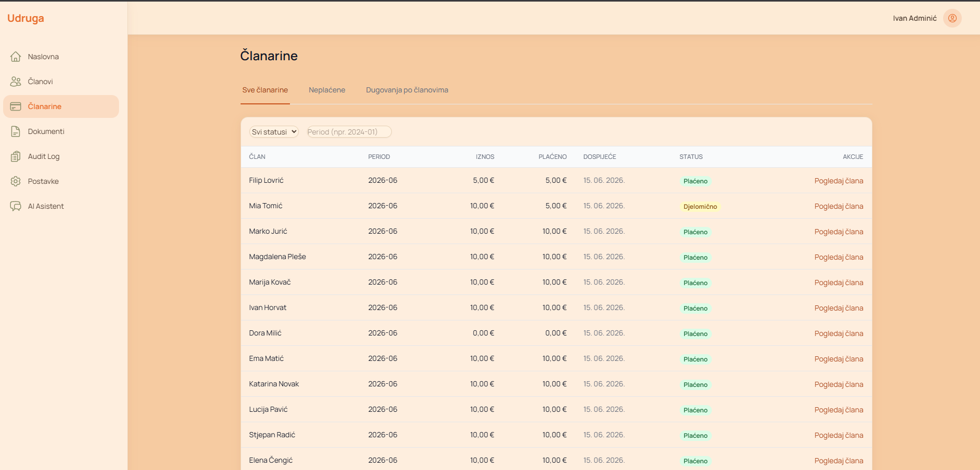
Task: Expand the Svi statusi dropdown
Action: pos(274,132)
